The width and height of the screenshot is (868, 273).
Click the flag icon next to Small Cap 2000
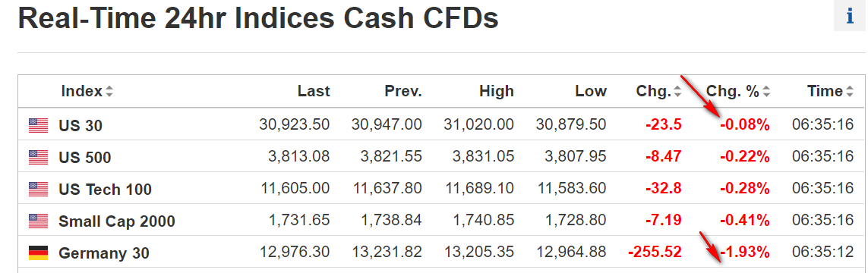[39, 221]
